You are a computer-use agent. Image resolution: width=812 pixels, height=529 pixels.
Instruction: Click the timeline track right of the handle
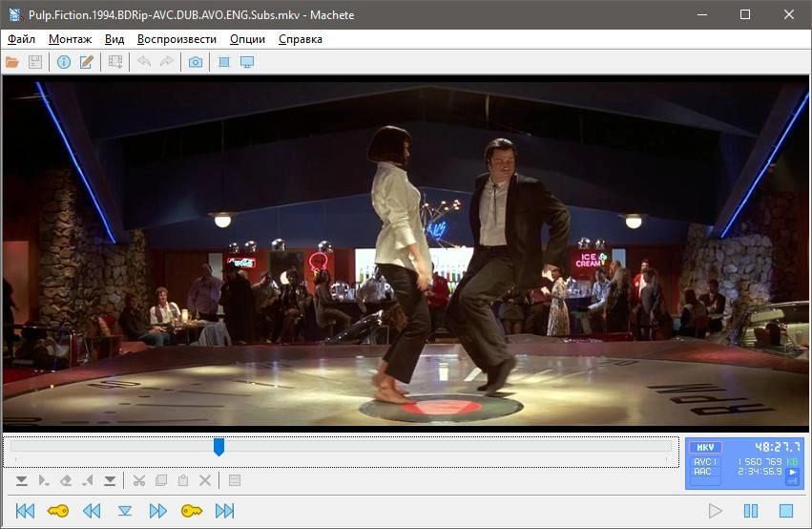448,446
